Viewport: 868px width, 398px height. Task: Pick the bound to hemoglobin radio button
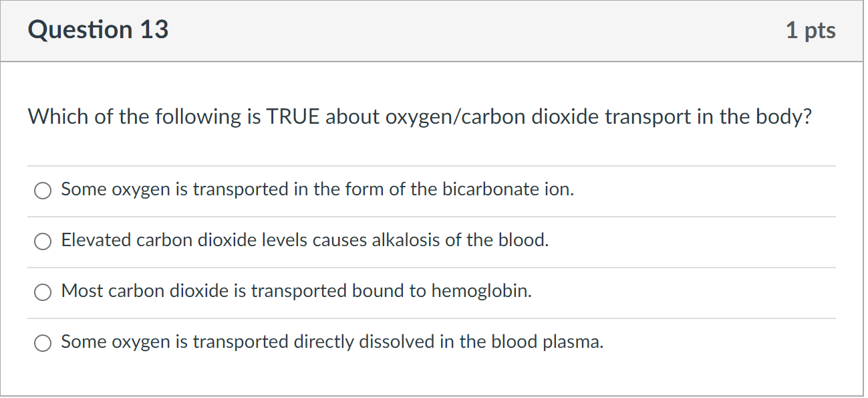[x=43, y=293]
